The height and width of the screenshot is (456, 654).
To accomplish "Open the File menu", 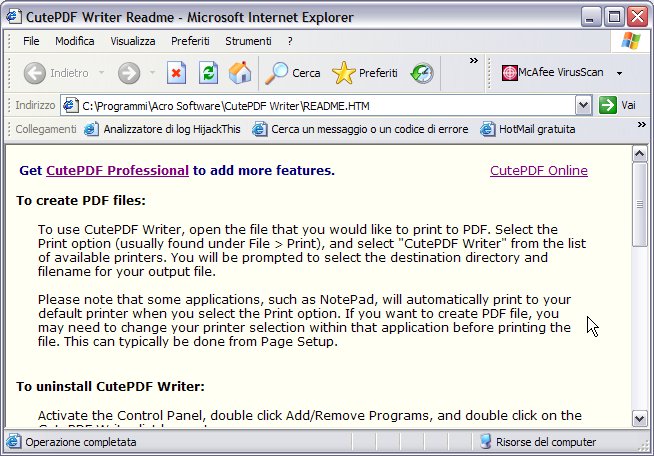I will [x=31, y=41].
